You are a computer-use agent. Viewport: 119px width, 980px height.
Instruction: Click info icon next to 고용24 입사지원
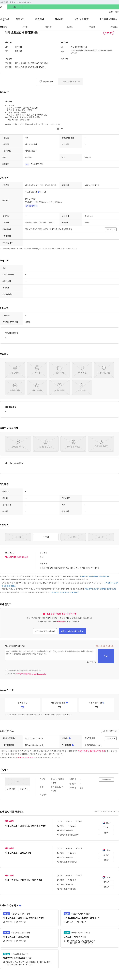(104, 703)
